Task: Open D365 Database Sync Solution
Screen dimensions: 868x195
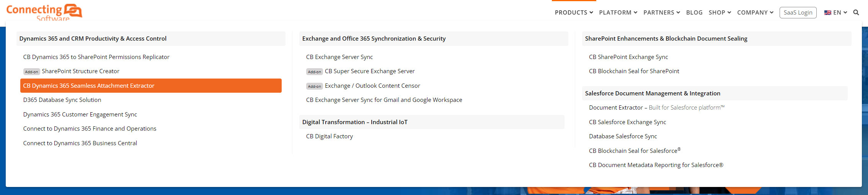Action: tap(62, 100)
